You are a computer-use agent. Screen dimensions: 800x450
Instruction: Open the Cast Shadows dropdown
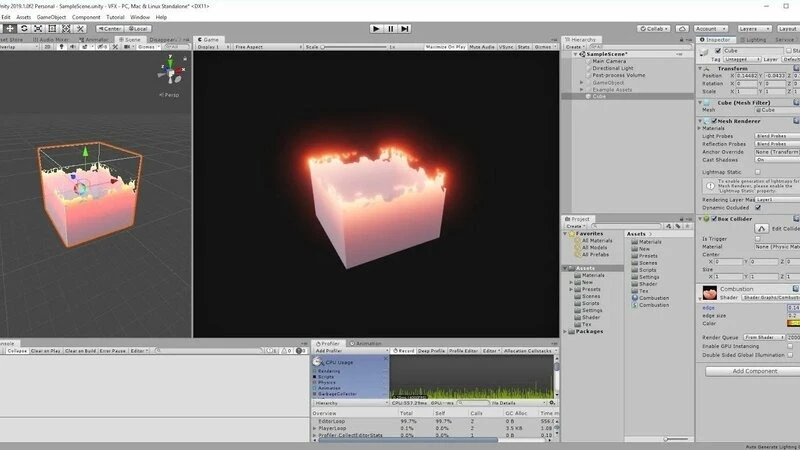pyautogui.click(x=775, y=159)
